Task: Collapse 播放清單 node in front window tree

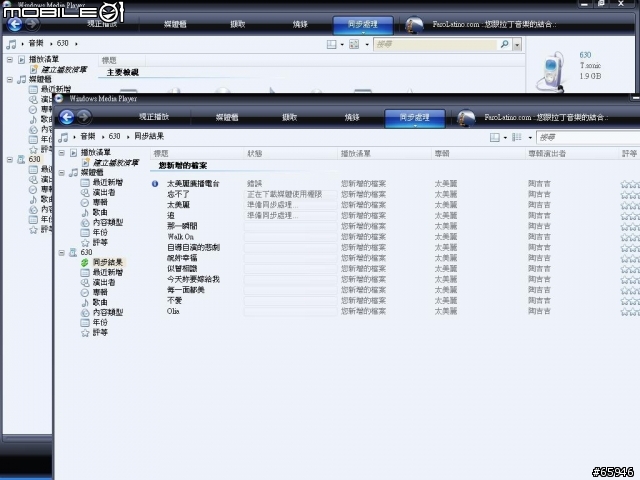Action: click(x=61, y=153)
